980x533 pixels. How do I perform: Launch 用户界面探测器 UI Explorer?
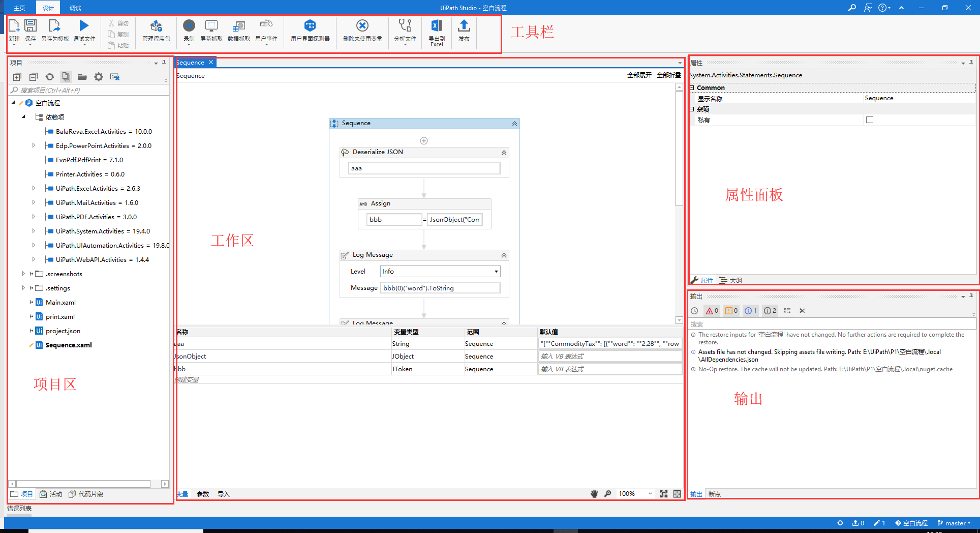point(310,31)
